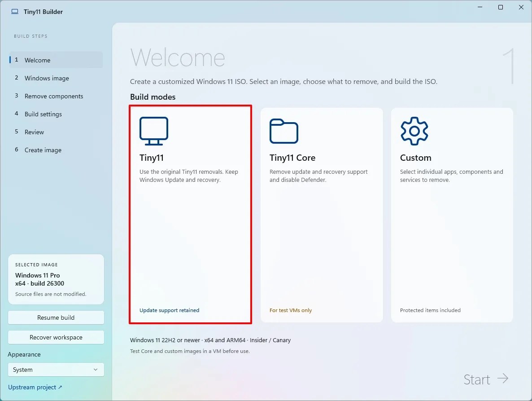Select the Tiny11 build mode title
Screen dimensions: 532x401
coord(151,158)
